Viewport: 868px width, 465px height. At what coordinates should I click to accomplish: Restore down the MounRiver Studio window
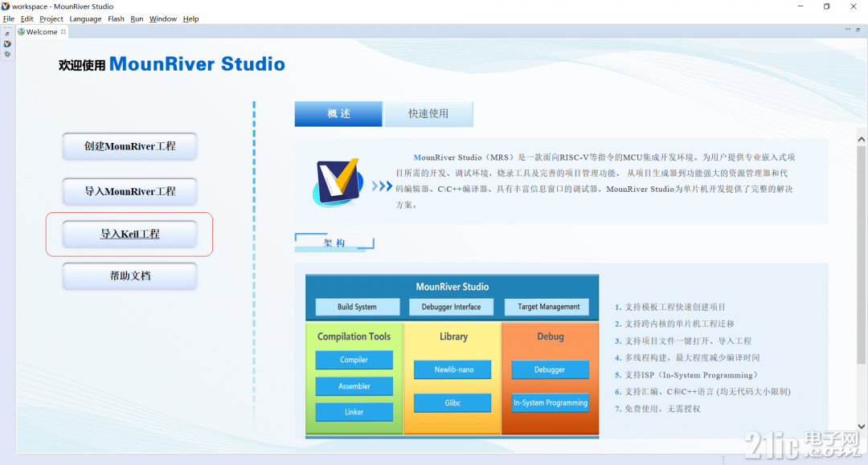[x=826, y=6]
